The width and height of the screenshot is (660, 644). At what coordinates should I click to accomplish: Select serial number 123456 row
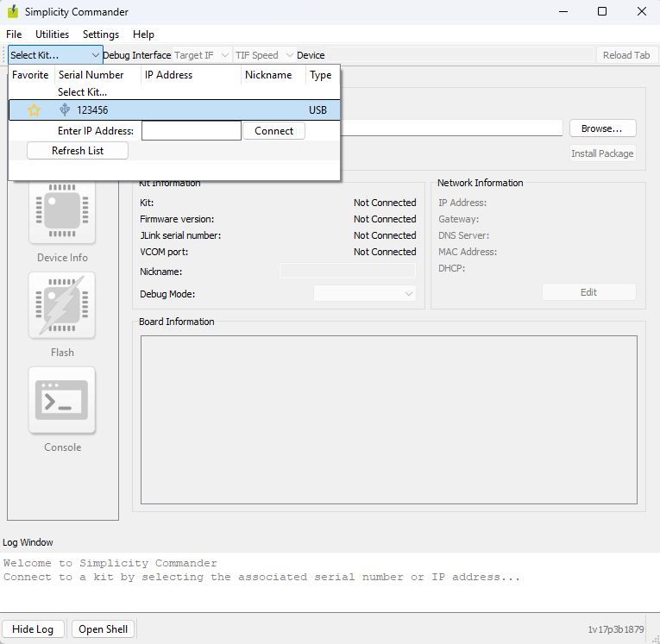pyautogui.click(x=173, y=110)
